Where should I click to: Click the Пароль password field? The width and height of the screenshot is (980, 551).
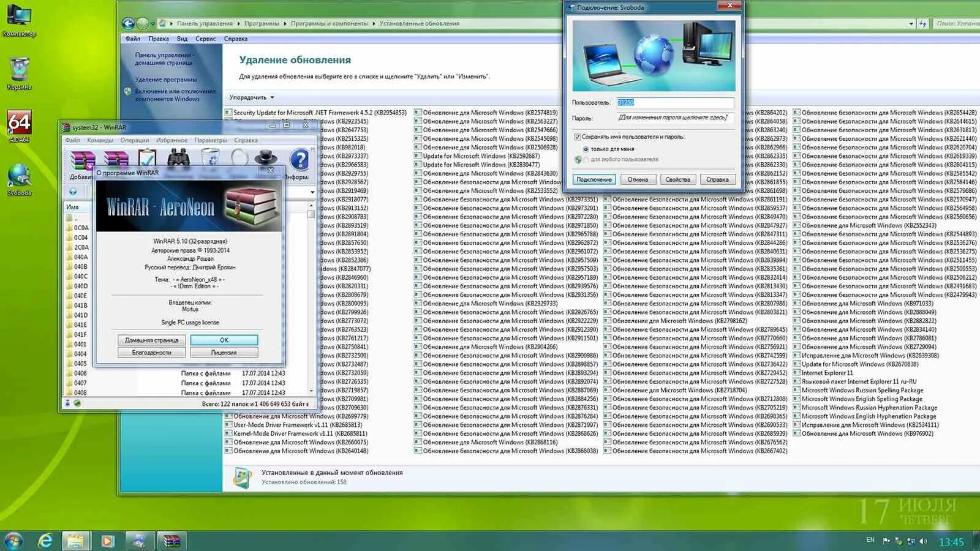[x=675, y=118]
